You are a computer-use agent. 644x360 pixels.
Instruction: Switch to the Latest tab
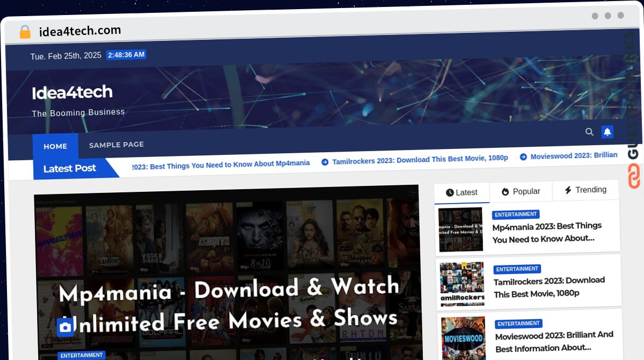[462, 192]
